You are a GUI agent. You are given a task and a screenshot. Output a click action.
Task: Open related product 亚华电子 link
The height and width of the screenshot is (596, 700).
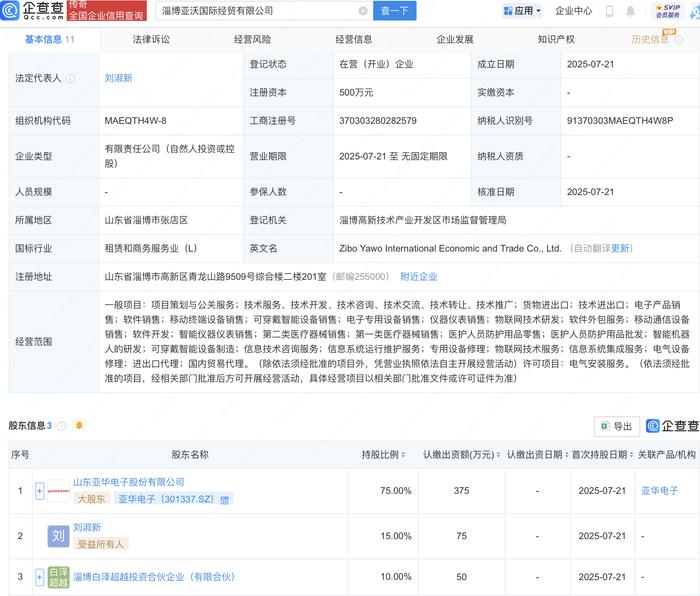click(659, 491)
